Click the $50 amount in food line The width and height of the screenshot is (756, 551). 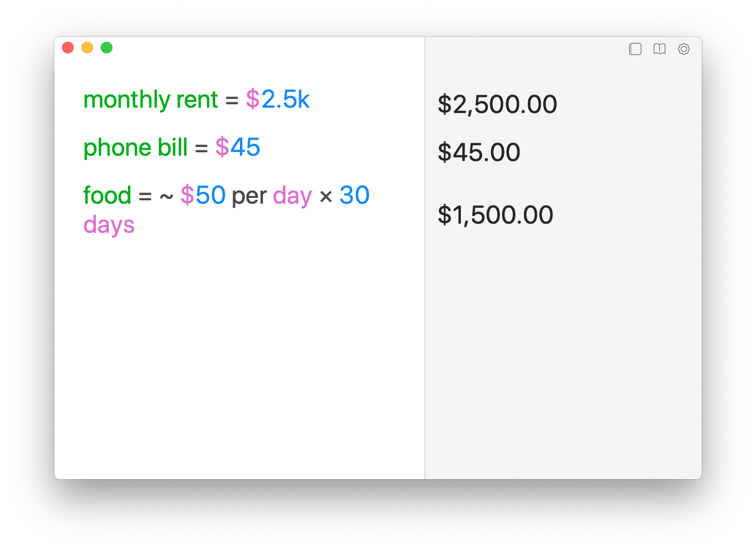click(203, 195)
